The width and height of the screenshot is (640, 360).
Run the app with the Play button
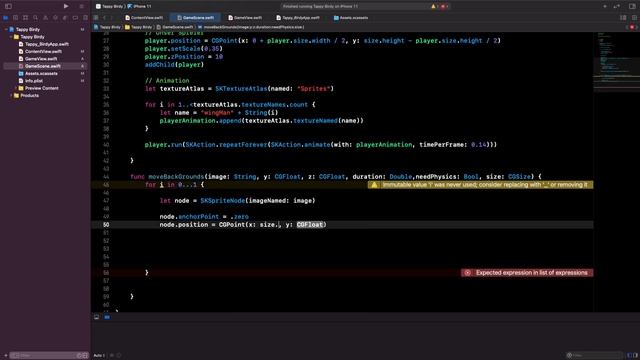coord(66,6)
